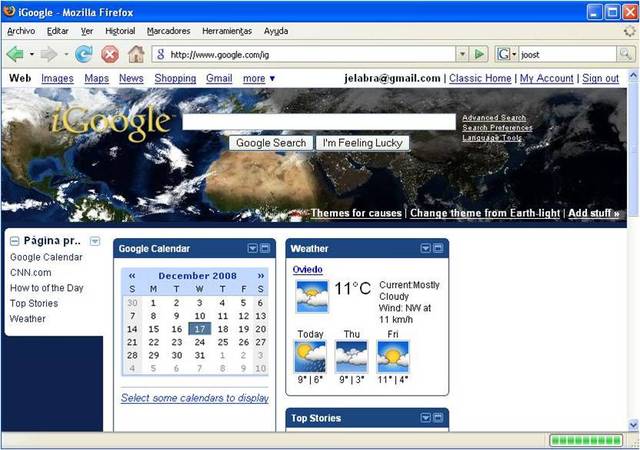
Task: Click the I'm Feeling Lucky button
Action: pyautogui.click(x=362, y=143)
